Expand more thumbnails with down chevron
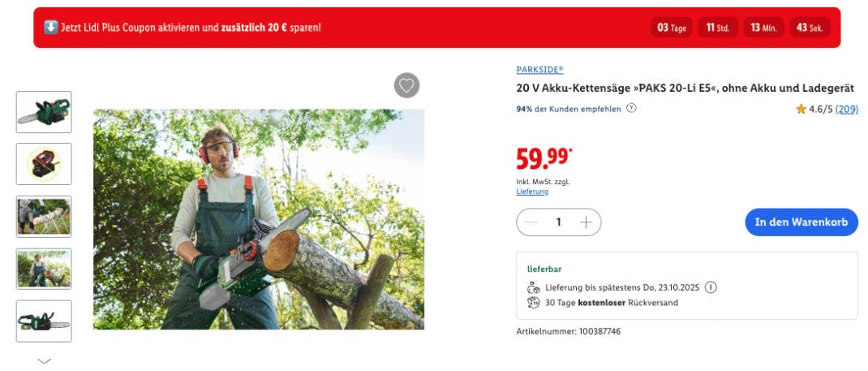This screenshot has width=868, height=371. [x=45, y=360]
